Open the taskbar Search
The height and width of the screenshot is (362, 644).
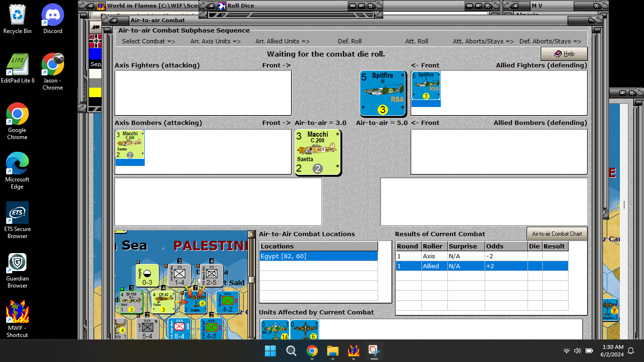(x=291, y=351)
